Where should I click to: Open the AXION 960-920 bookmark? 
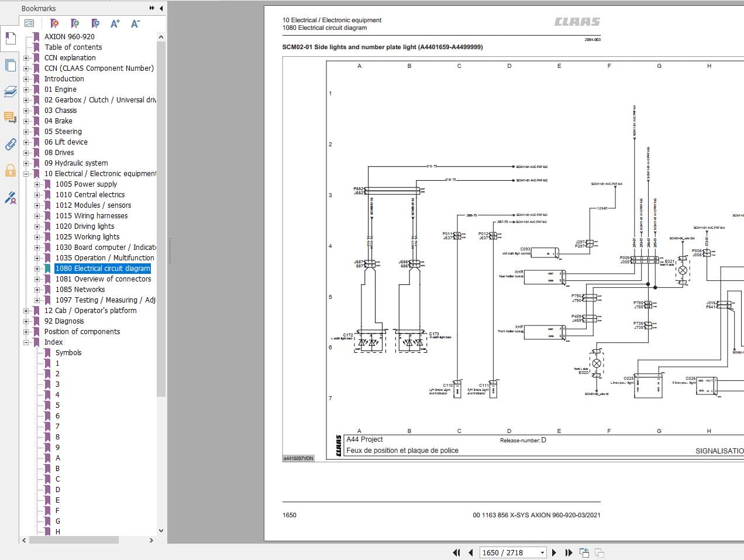(69, 37)
